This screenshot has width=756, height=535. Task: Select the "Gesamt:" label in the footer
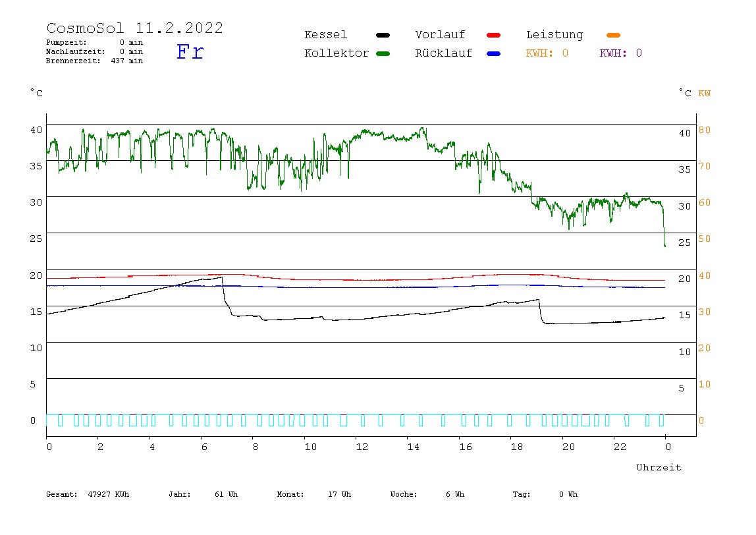point(62,494)
